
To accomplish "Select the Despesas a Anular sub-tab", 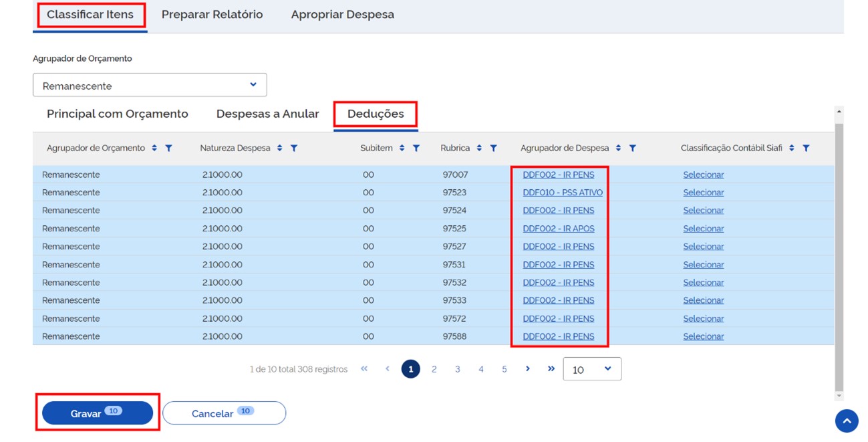I will click(267, 114).
